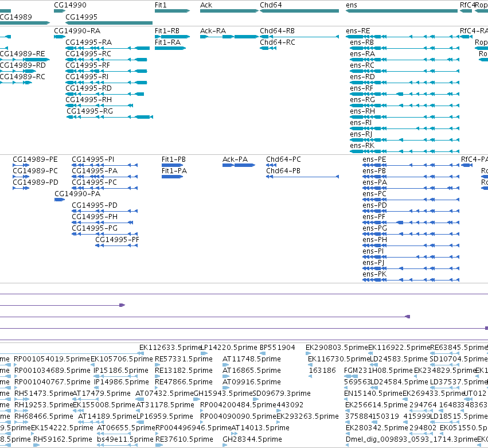The height and width of the screenshot is (448, 488).
Task: Click protein Chd64-PB
Action: coord(283,171)
